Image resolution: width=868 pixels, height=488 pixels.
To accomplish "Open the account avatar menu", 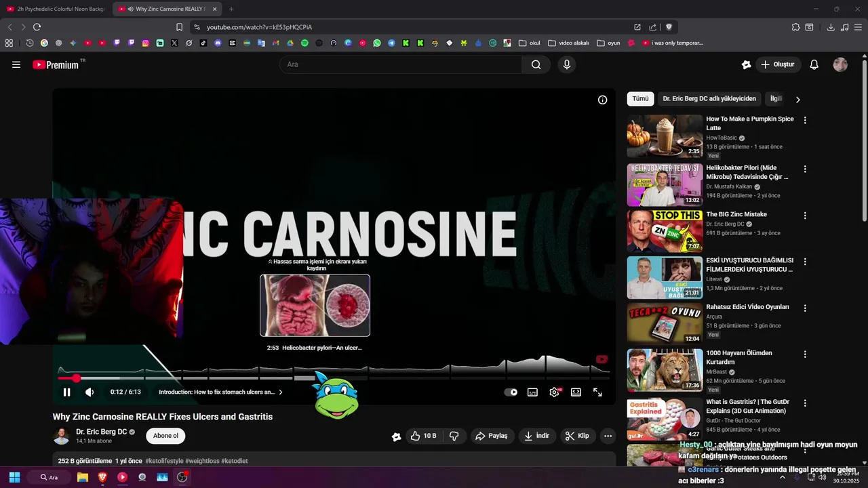I will [840, 64].
